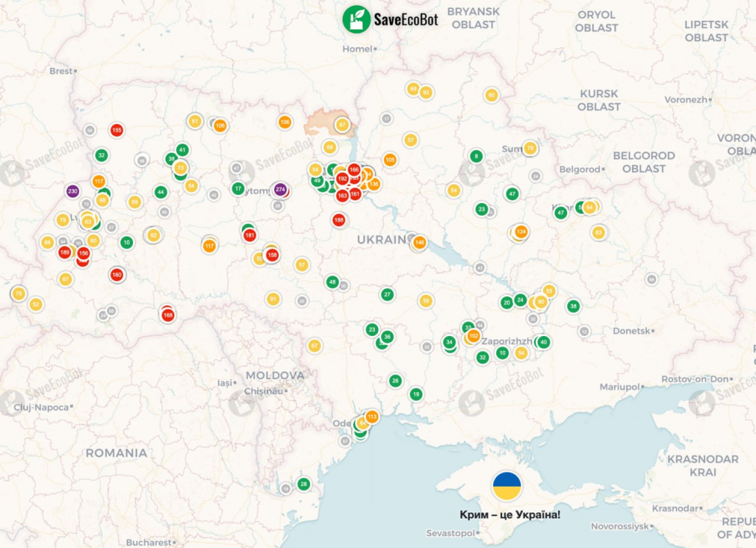Select the yellow 91 marker
The image size is (756, 548).
pyautogui.click(x=273, y=299)
